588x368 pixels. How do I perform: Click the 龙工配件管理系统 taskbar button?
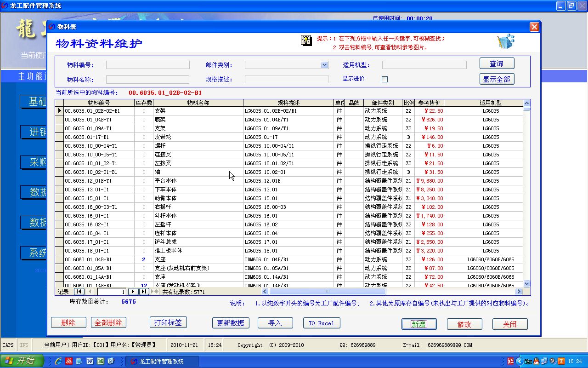162,361
